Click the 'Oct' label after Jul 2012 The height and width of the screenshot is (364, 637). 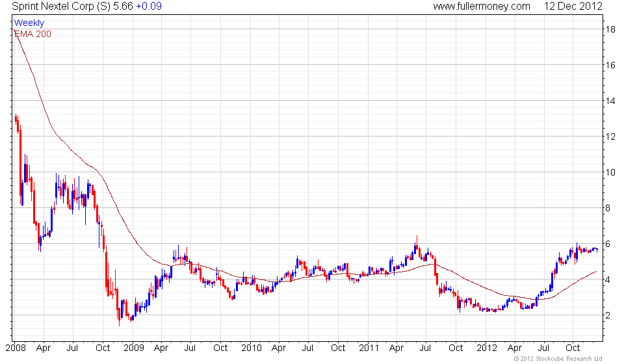point(573,348)
